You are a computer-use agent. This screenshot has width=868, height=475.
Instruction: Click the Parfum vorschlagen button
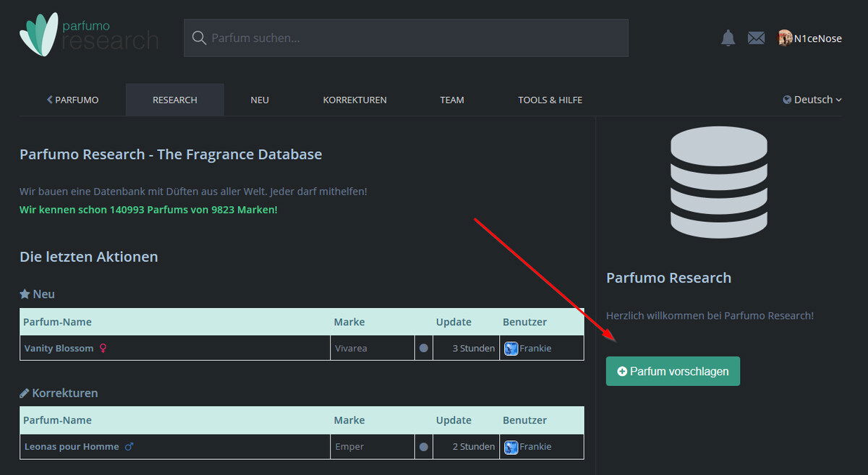click(673, 371)
